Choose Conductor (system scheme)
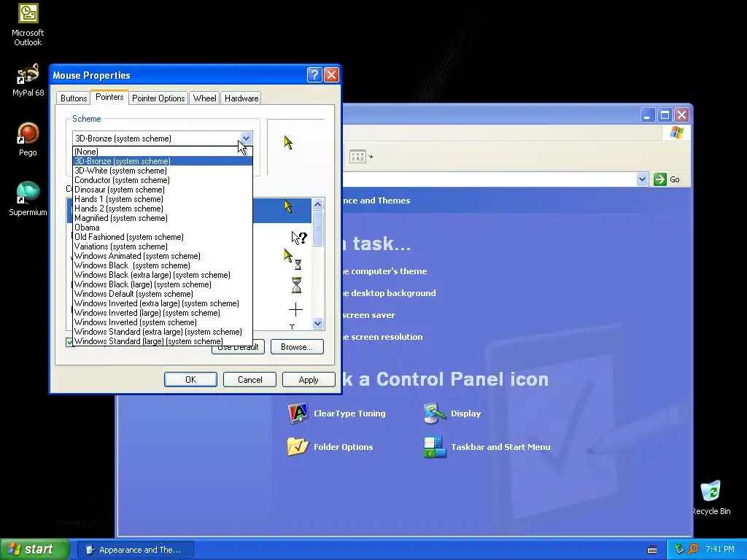Screen dimensions: 747x560 [x=163, y=180]
